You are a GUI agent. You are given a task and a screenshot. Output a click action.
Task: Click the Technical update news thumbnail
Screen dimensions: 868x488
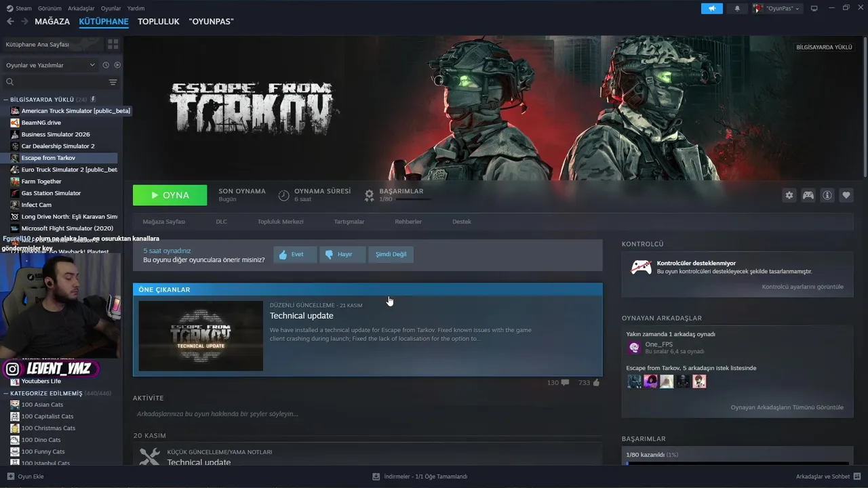point(201,335)
